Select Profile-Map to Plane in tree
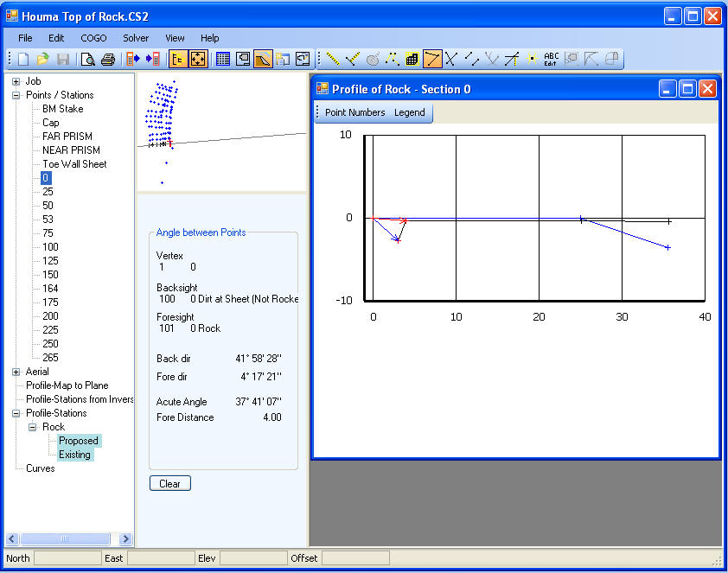This screenshot has height=573, width=728. click(67, 385)
